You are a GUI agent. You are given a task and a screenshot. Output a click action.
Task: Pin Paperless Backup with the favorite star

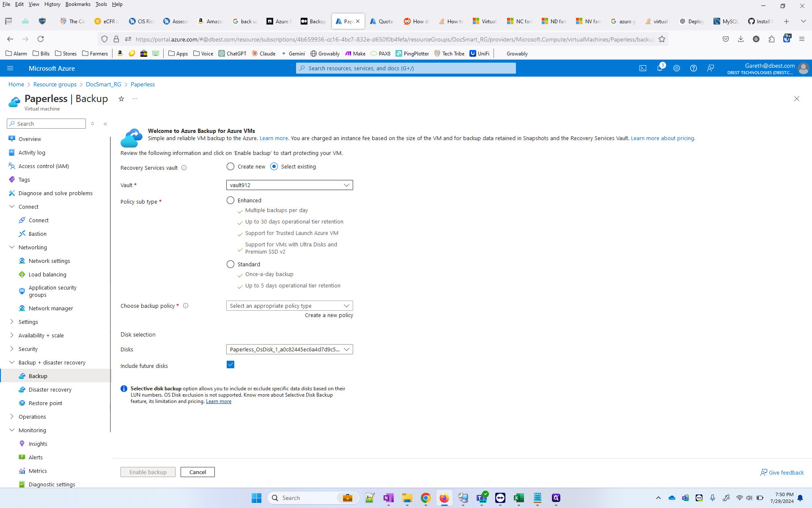tap(121, 99)
